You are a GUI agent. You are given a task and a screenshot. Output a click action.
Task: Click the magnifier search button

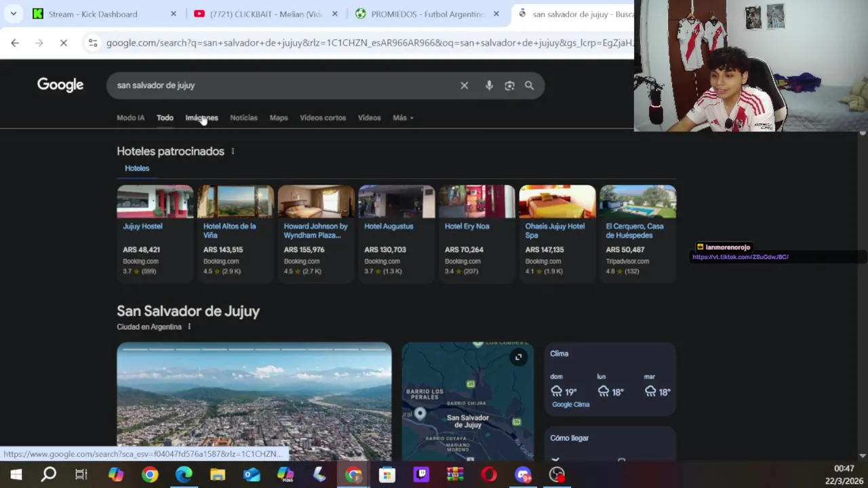point(529,85)
